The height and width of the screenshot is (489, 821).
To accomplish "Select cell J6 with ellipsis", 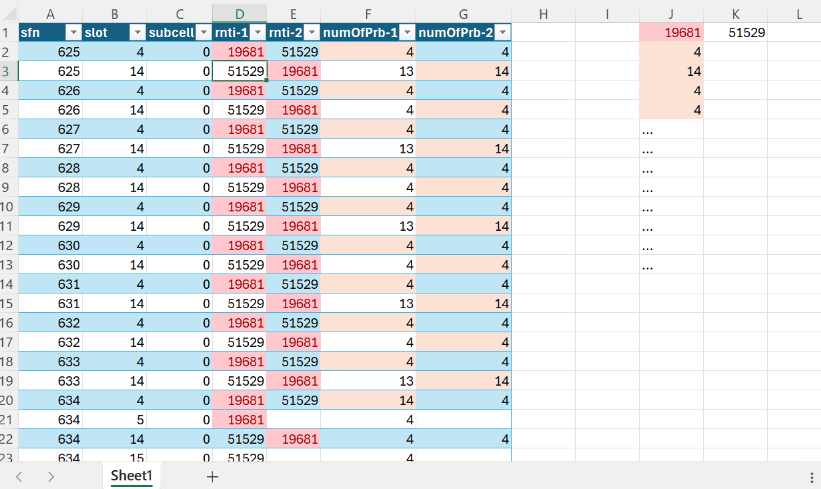I will coord(671,129).
